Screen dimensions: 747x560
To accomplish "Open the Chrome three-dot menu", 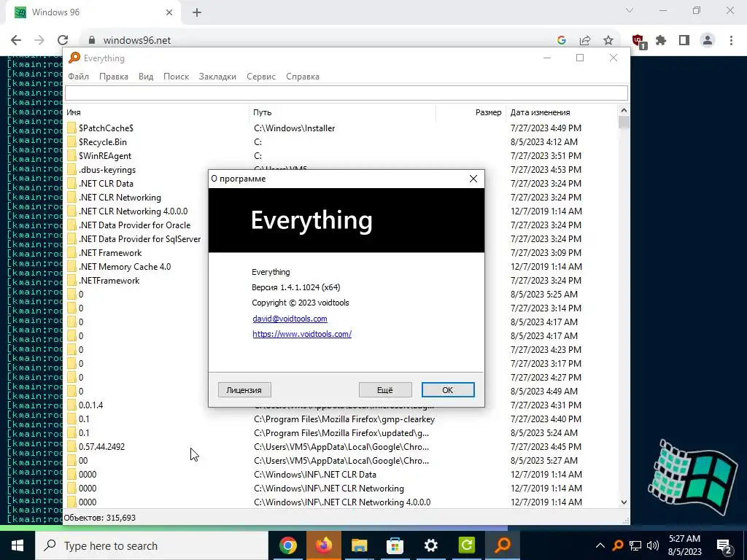I will click(x=731, y=41).
